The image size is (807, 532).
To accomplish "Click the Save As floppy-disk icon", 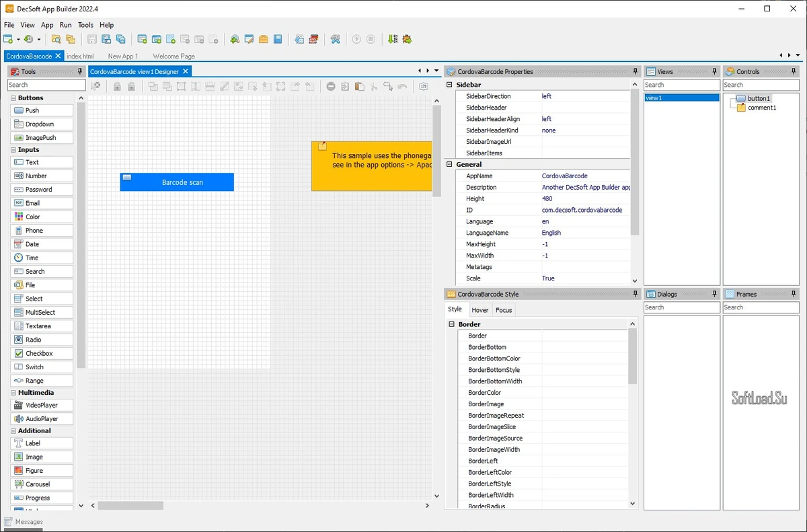I will [x=107, y=39].
